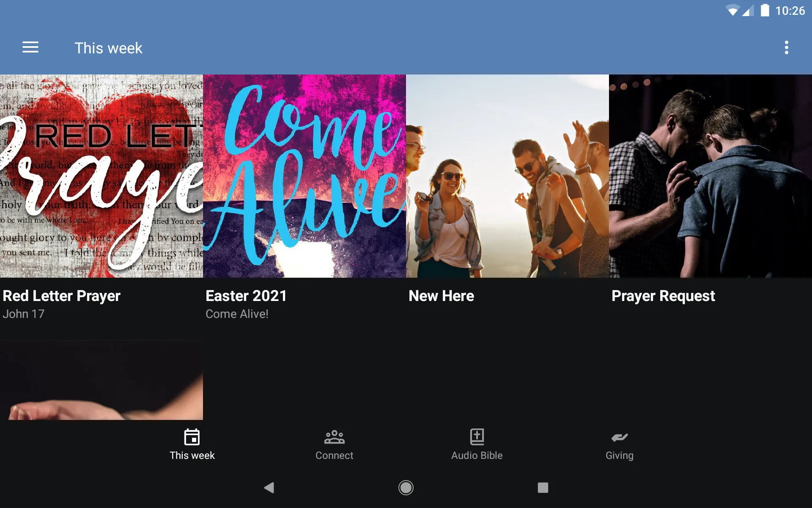Open the hamburger menu

click(30, 48)
